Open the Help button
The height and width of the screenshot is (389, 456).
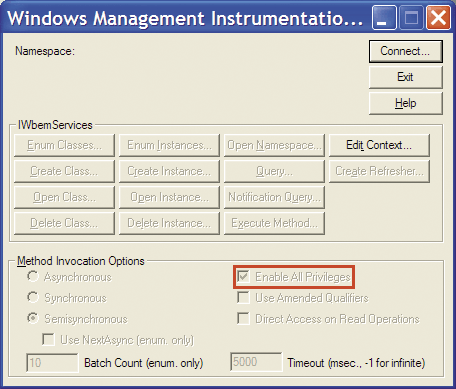click(x=406, y=103)
